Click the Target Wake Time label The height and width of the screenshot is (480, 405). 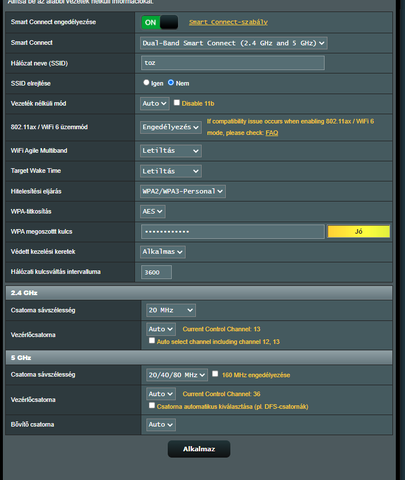pos(36,171)
